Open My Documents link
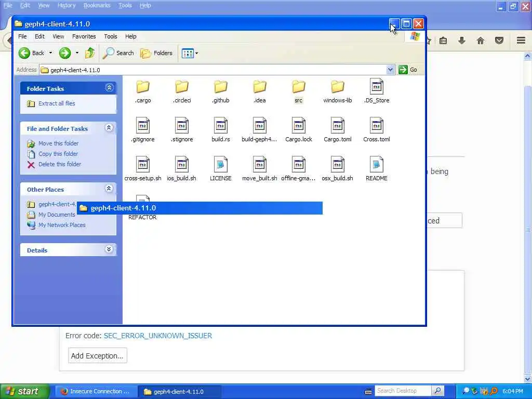Screen dimensions: 532x399 [x=57, y=215]
